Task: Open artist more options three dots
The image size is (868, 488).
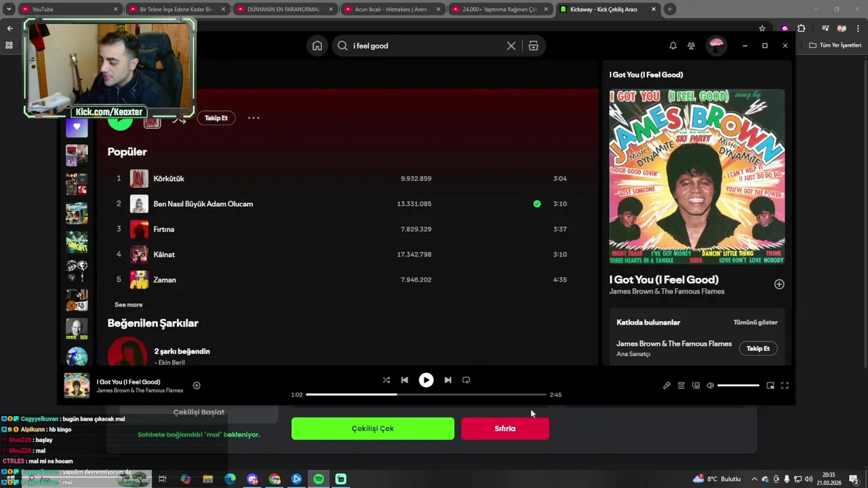Action: click(x=253, y=118)
